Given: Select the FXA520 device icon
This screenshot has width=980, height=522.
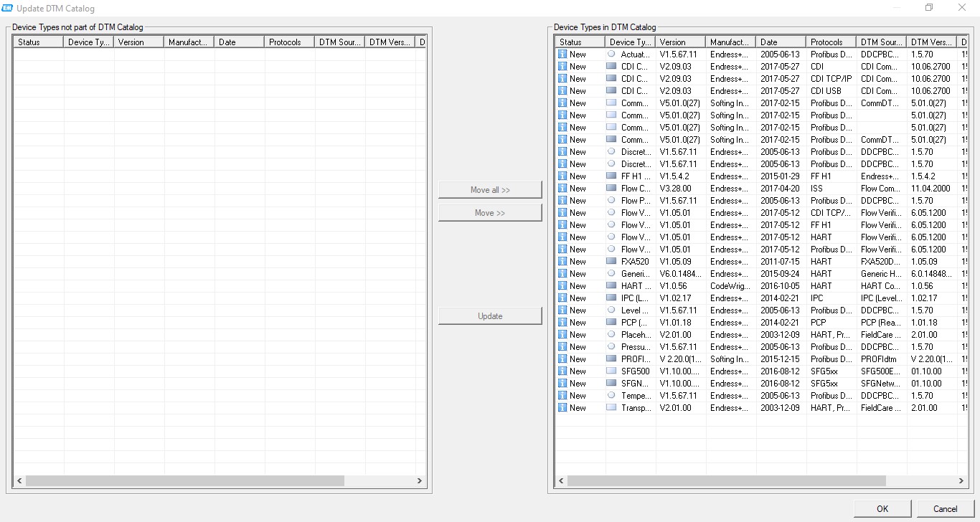Looking at the screenshot, I should [x=611, y=261].
